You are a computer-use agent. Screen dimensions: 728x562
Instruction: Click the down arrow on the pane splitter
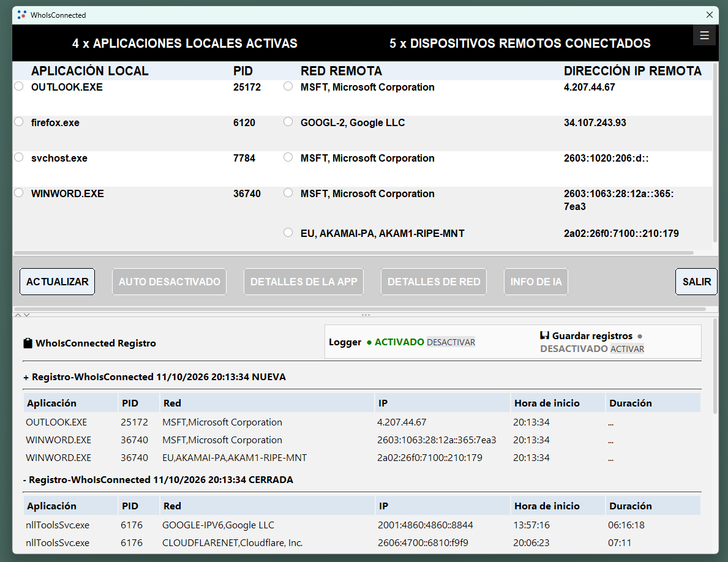click(x=26, y=315)
